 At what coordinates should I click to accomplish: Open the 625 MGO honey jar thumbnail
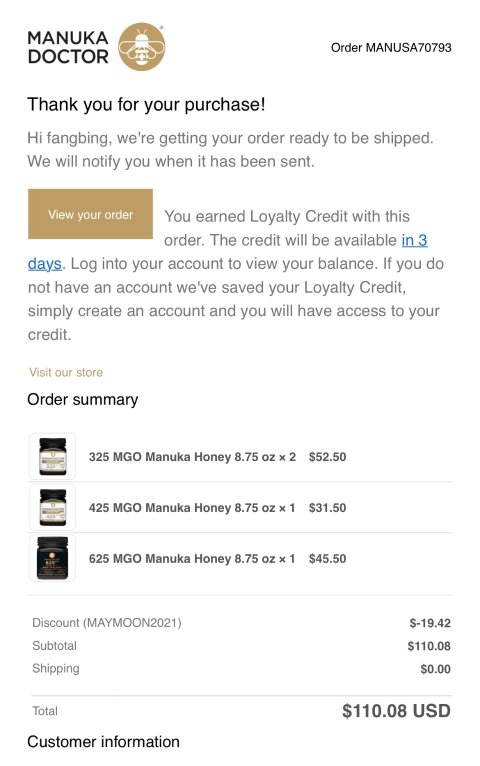click(52, 558)
